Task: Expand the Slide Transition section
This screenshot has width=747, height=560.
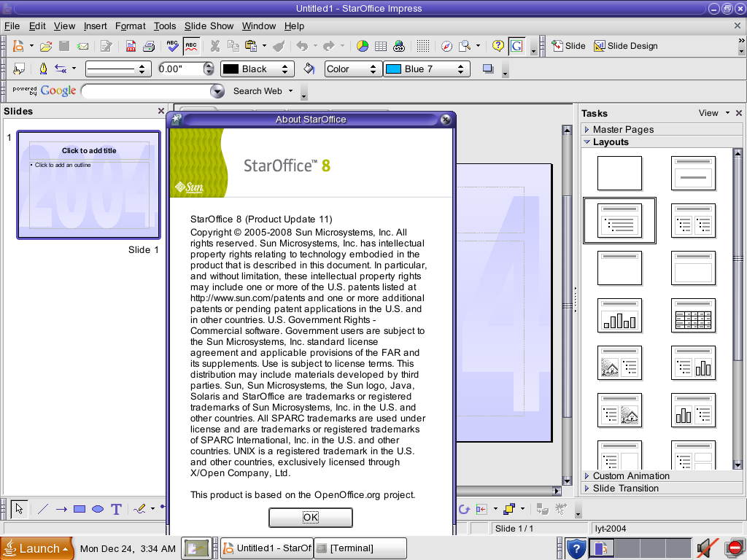Action: [x=625, y=488]
